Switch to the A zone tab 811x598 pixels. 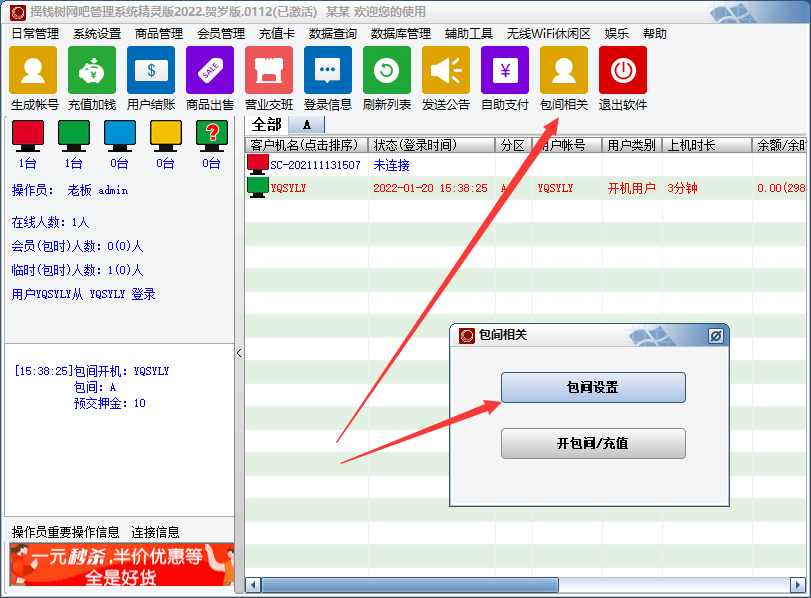[x=307, y=125]
